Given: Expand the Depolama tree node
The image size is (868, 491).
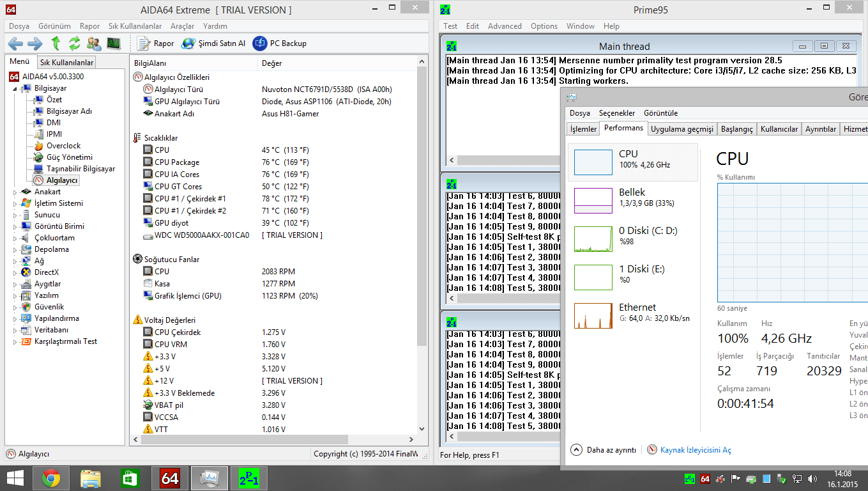Looking at the screenshot, I should pyautogui.click(x=16, y=249).
